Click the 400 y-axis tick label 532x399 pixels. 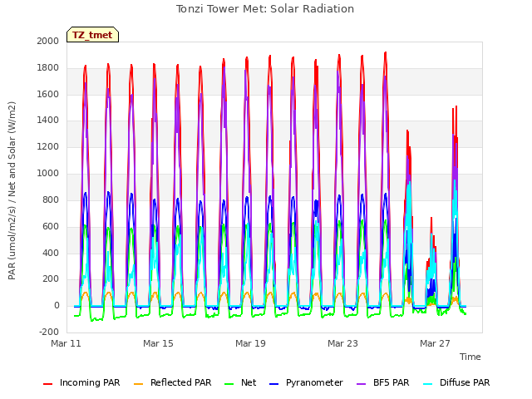click(51, 253)
